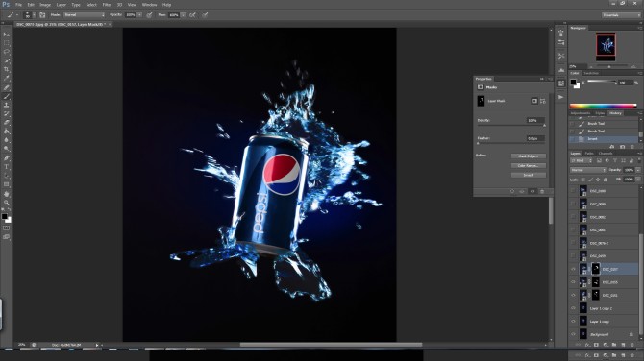Image resolution: width=644 pixels, height=361 pixels.
Task: Click the Feather value field in Properties
Action: 535,138
